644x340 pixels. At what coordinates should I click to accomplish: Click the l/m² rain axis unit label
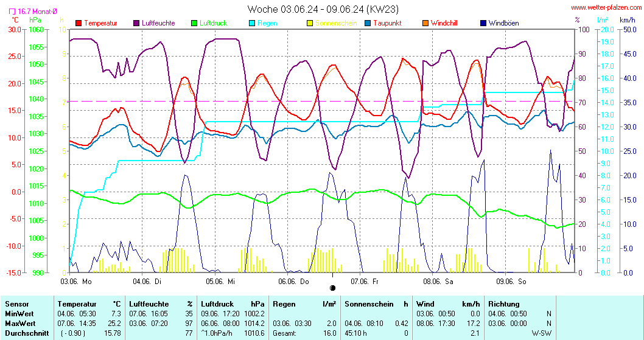click(603, 19)
